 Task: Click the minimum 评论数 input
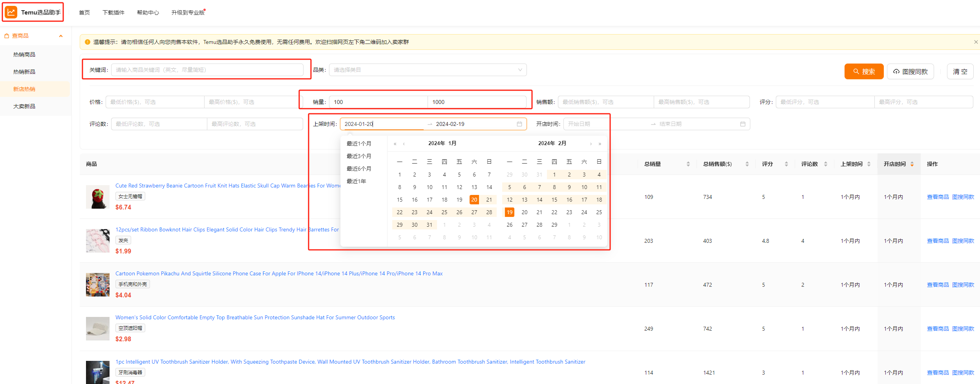point(159,124)
